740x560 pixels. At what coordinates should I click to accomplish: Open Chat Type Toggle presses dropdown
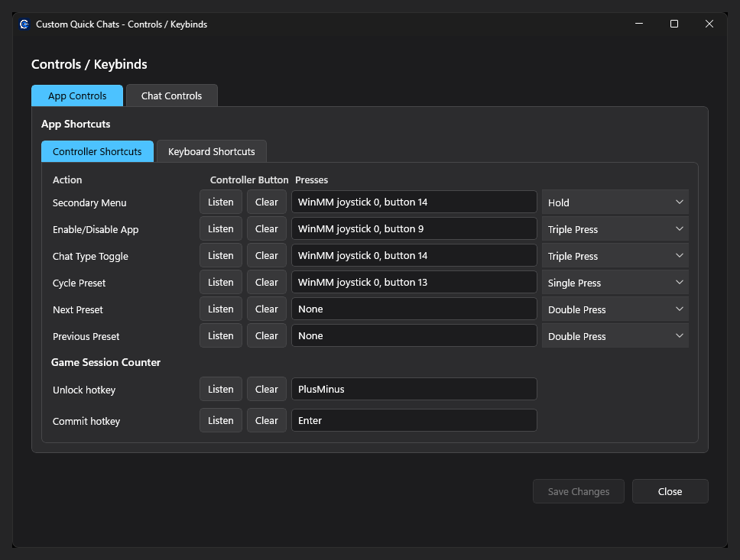click(x=615, y=256)
